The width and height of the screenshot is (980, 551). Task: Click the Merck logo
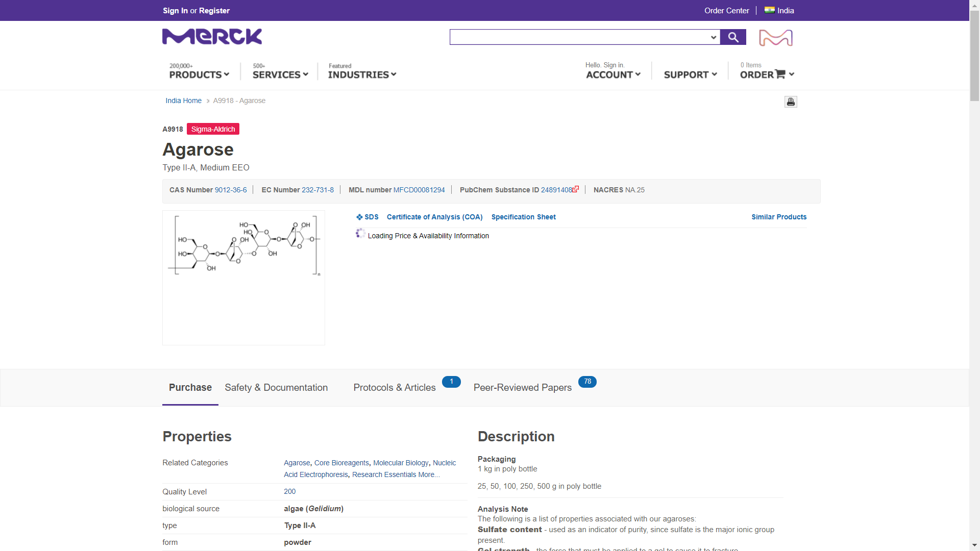(212, 37)
